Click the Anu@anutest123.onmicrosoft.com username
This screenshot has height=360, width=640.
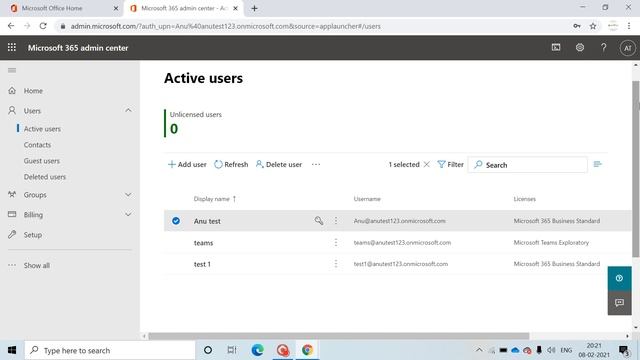coord(400,221)
